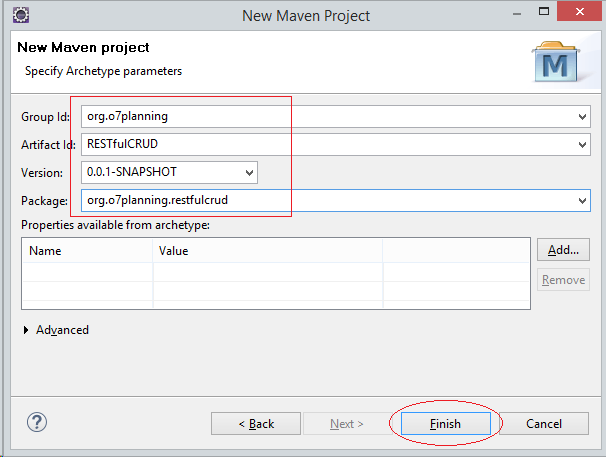The height and width of the screenshot is (457, 606).
Task: Click the Eclipse window icon in title bar
Action: (21, 15)
